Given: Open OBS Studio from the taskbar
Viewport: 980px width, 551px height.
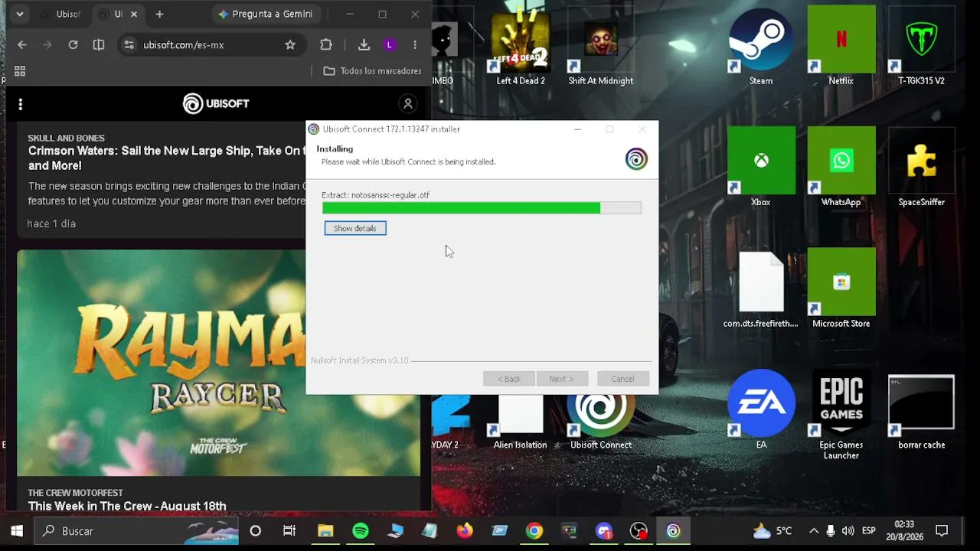Looking at the screenshot, I should tap(639, 531).
